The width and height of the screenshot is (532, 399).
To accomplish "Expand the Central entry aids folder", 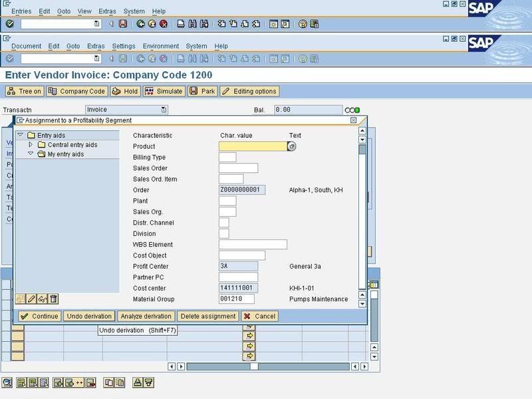I will pos(31,145).
